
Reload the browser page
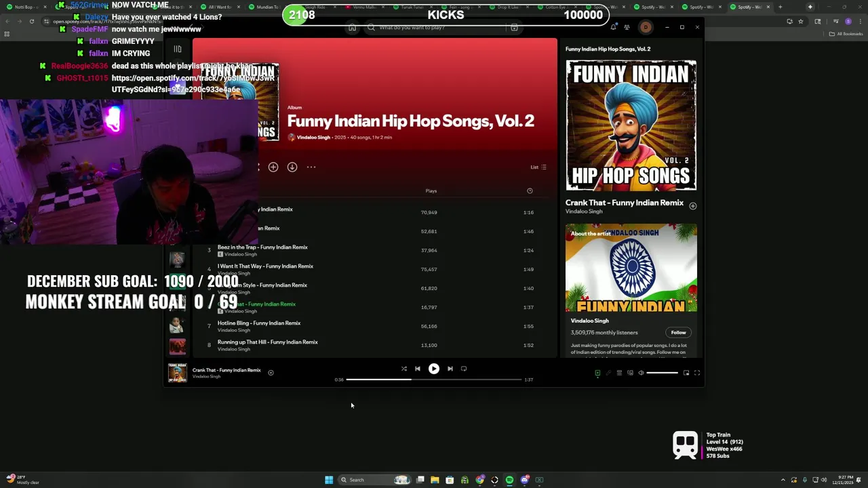pos(32,21)
